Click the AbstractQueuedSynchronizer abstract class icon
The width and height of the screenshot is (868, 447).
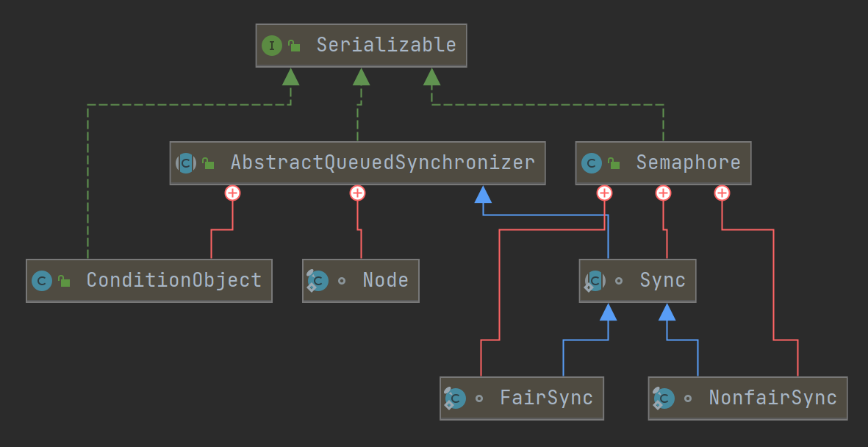point(186,163)
